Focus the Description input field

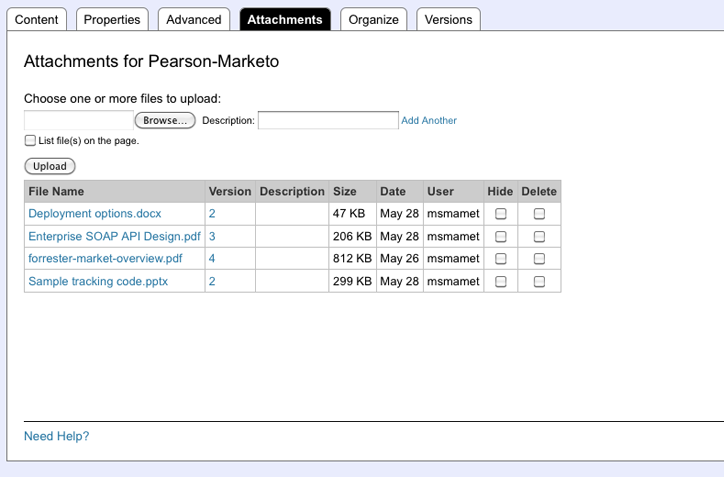click(x=328, y=121)
